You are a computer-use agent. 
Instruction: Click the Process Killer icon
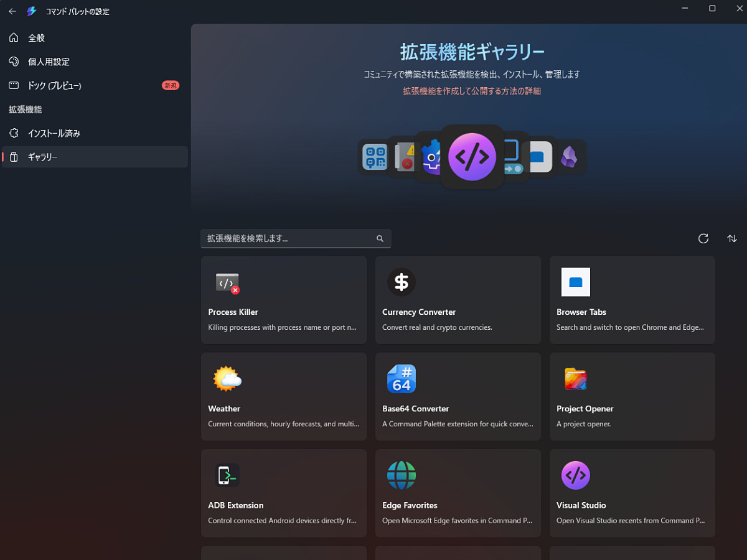click(x=227, y=282)
